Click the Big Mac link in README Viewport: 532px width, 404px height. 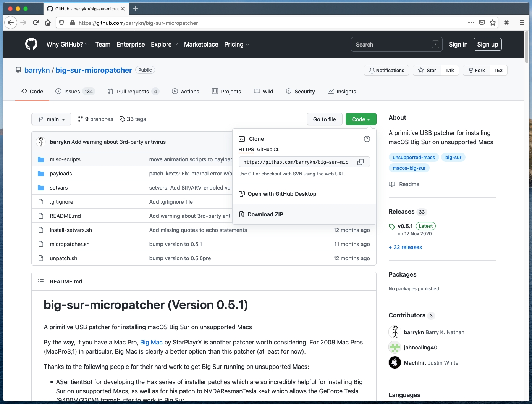151,343
